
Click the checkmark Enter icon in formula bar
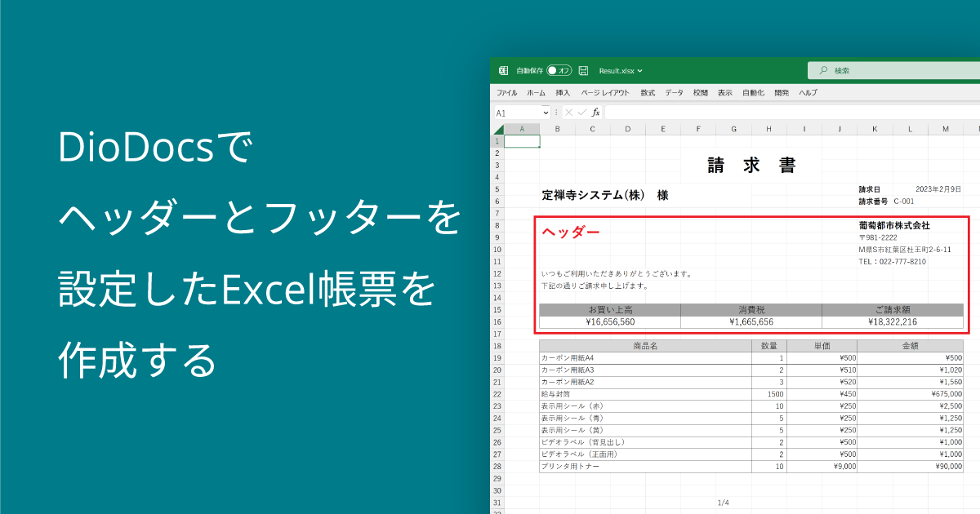(x=582, y=112)
